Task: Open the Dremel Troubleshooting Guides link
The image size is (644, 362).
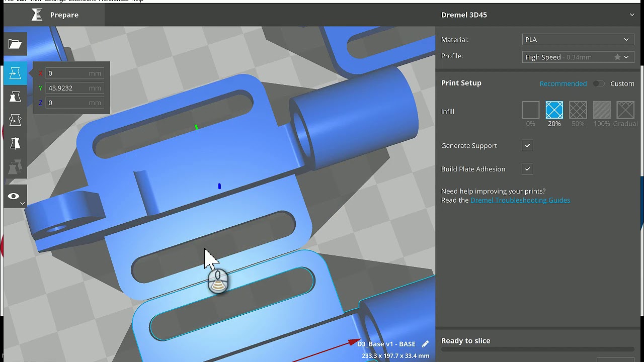Action: coord(520,200)
